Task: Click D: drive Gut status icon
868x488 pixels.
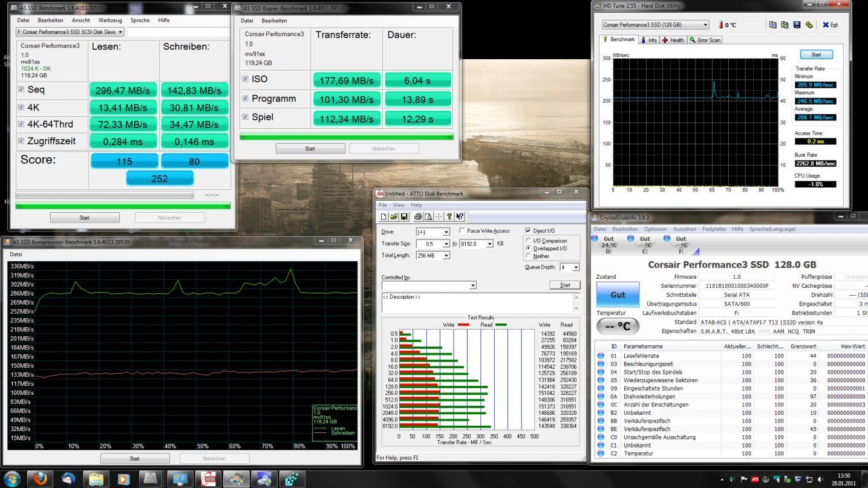Action: pos(596,238)
